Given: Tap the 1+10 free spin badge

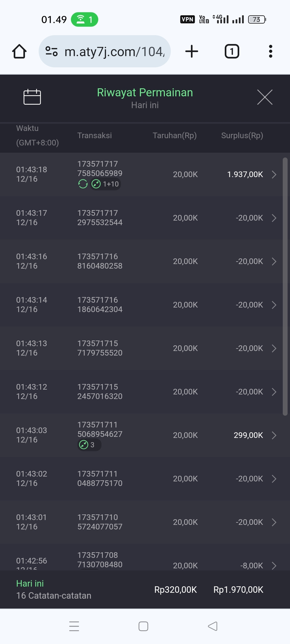Looking at the screenshot, I should [105, 184].
